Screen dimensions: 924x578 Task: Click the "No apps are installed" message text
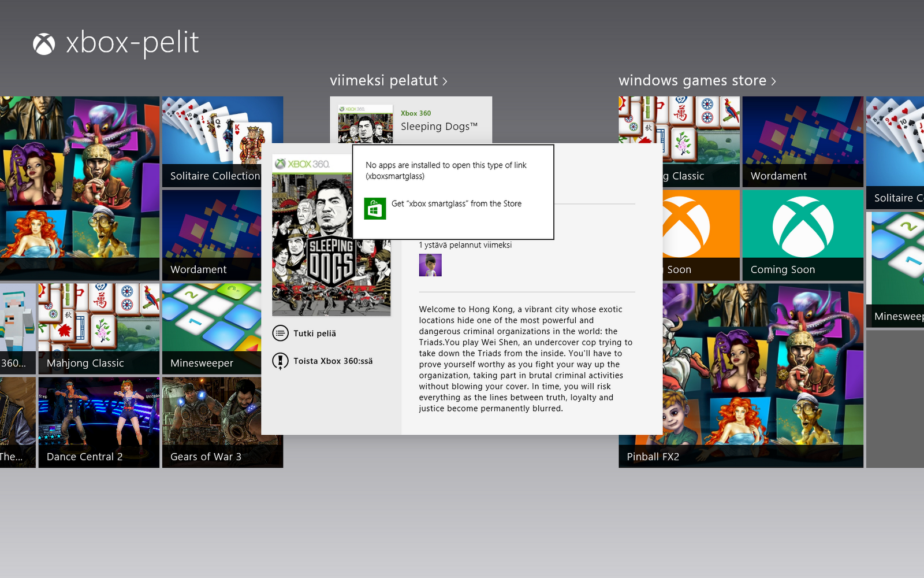[446, 171]
